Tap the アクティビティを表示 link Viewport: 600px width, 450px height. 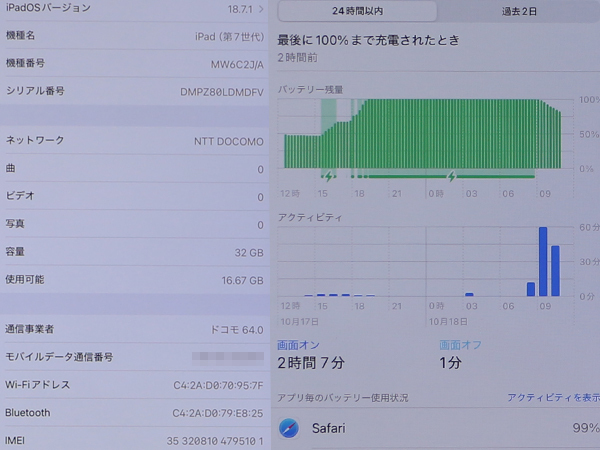pyautogui.click(x=553, y=398)
